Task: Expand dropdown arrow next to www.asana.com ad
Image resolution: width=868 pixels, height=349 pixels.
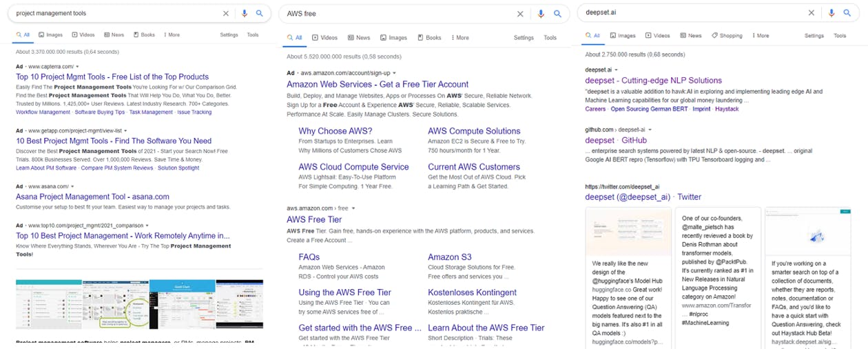Action: [x=72, y=186]
